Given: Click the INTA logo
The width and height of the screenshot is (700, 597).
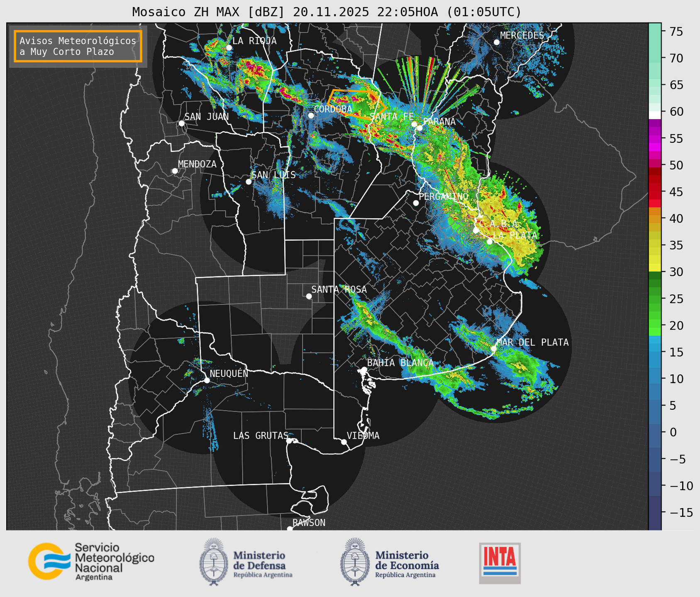Looking at the screenshot, I should click(500, 563).
